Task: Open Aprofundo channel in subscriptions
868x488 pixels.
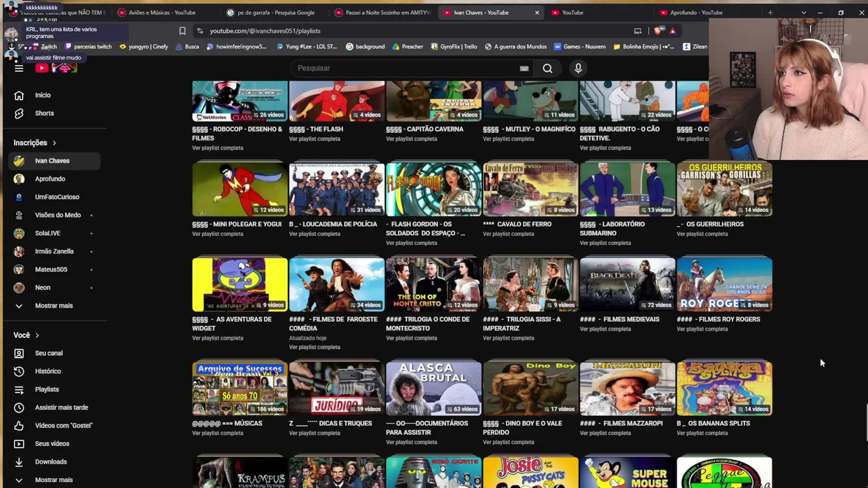Action: point(52,179)
